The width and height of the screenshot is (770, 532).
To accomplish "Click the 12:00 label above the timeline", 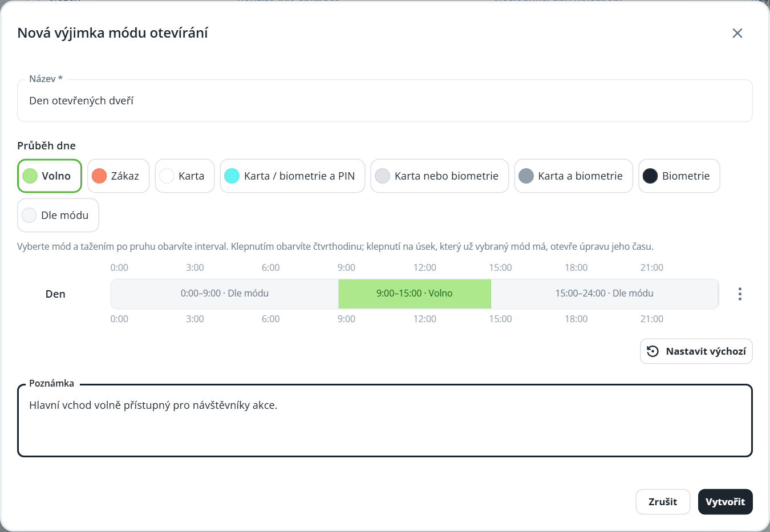I will [x=425, y=267].
